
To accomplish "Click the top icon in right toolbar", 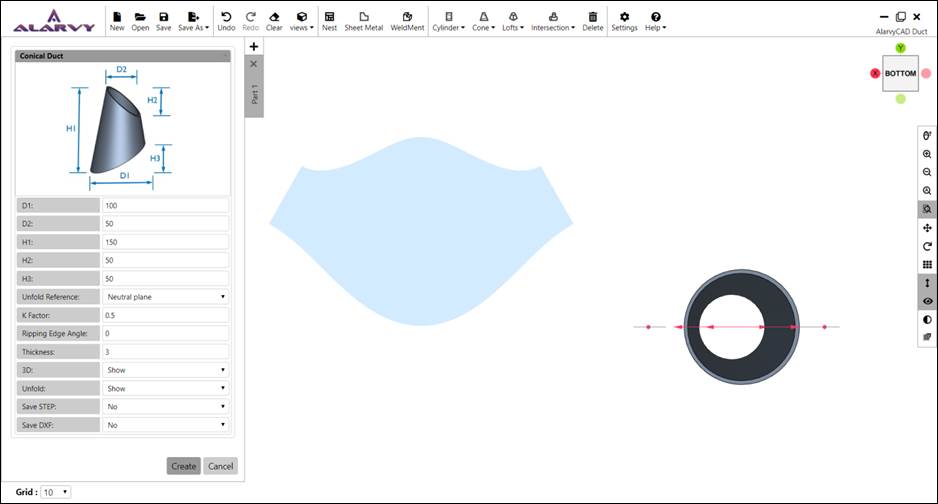I will coord(927,136).
